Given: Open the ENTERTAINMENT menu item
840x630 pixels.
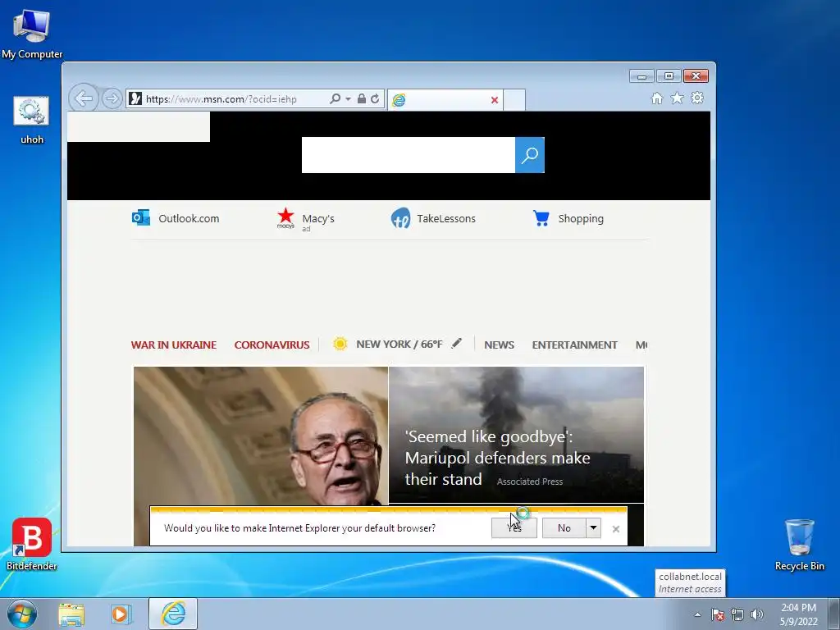Looking at the screenshot, I should click(x=574, y=345).
